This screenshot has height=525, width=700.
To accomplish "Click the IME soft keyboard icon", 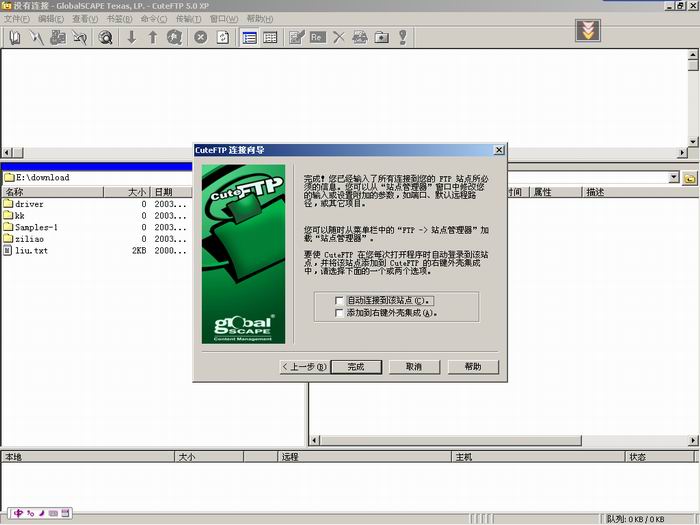I will 53,513.
